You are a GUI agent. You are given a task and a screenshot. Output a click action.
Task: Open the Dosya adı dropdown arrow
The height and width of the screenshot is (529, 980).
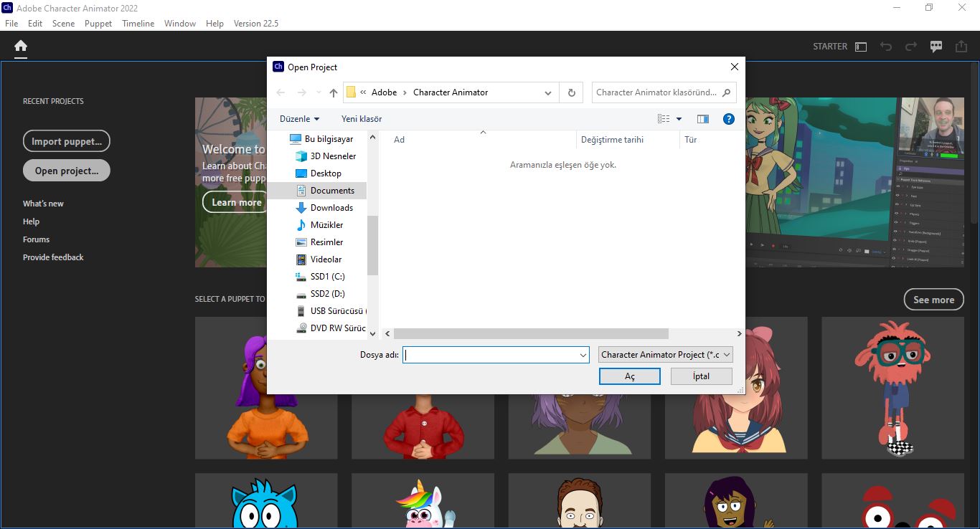coord(583,355)
